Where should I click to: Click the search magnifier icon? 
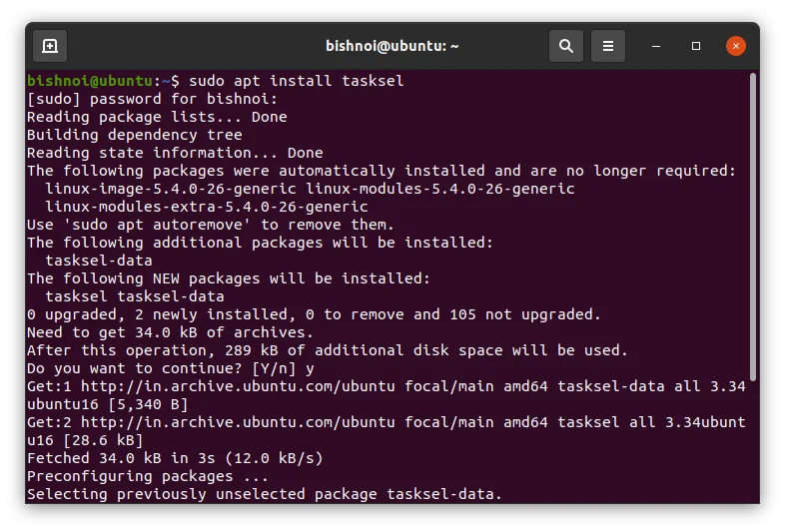[x=565, y=46]
